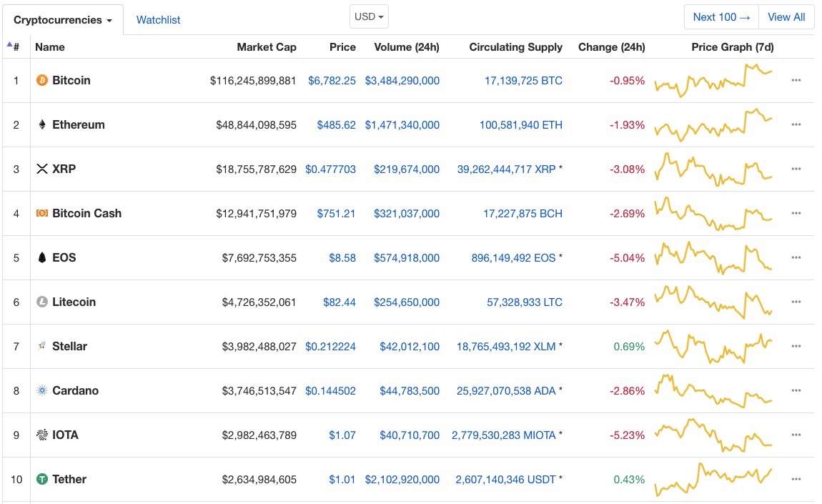
Task: Open the more options menu for Litecoin
Action: (x=796, y=302)
